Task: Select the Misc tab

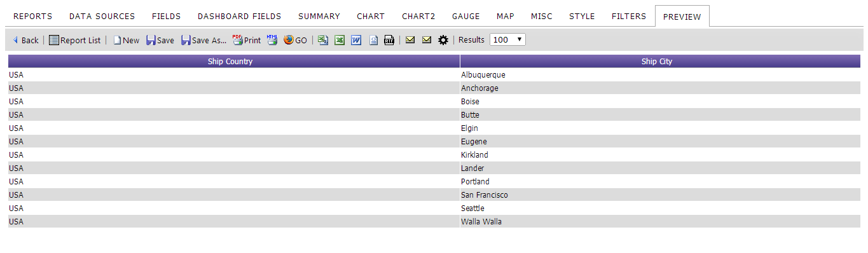Action: tap(542, 17)
